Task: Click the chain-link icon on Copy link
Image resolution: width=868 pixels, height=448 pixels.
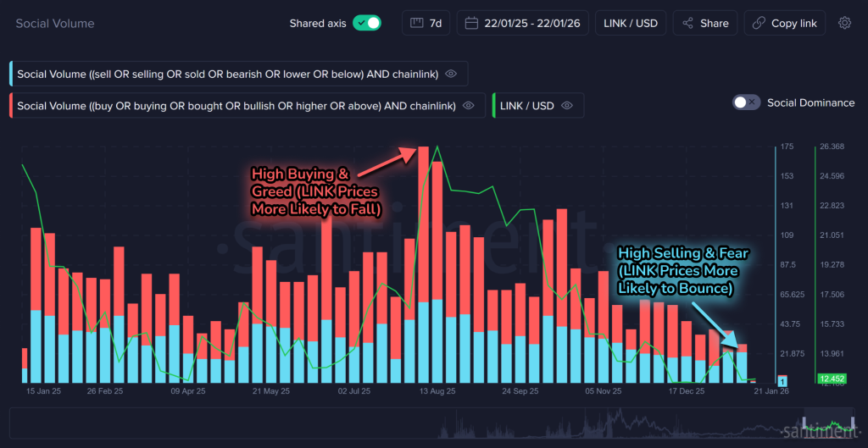Action: coord(758,24)
